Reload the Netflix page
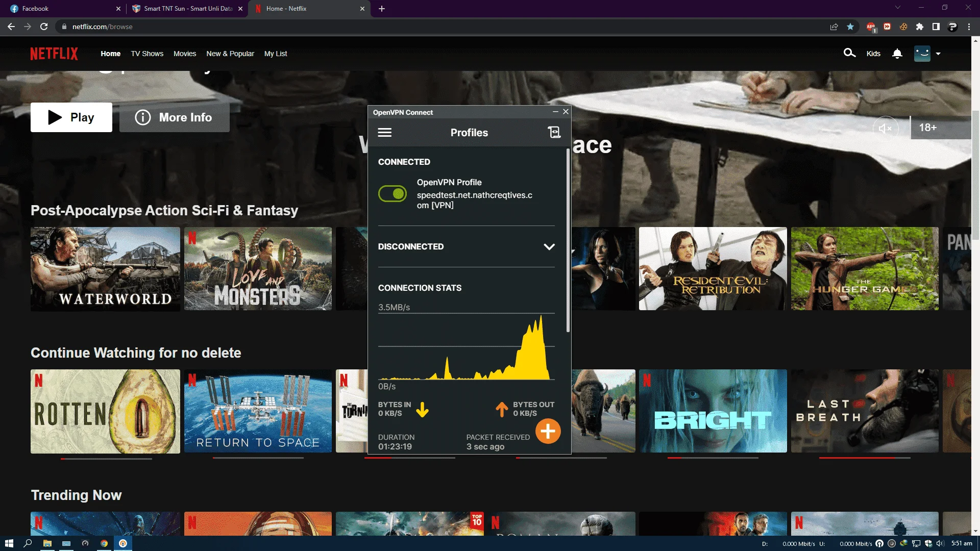The image size is (980, 551). (x=44, y=27)
